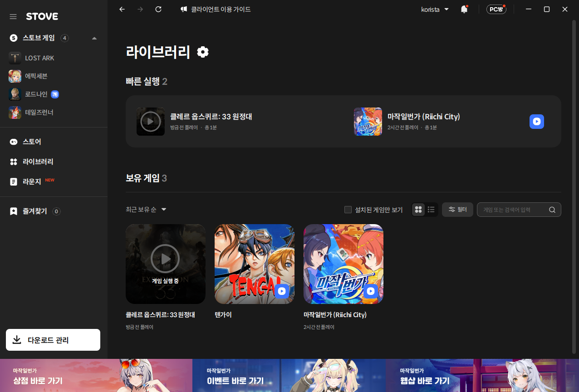Click play badge on 마작일번가 cover

point(371,291)
